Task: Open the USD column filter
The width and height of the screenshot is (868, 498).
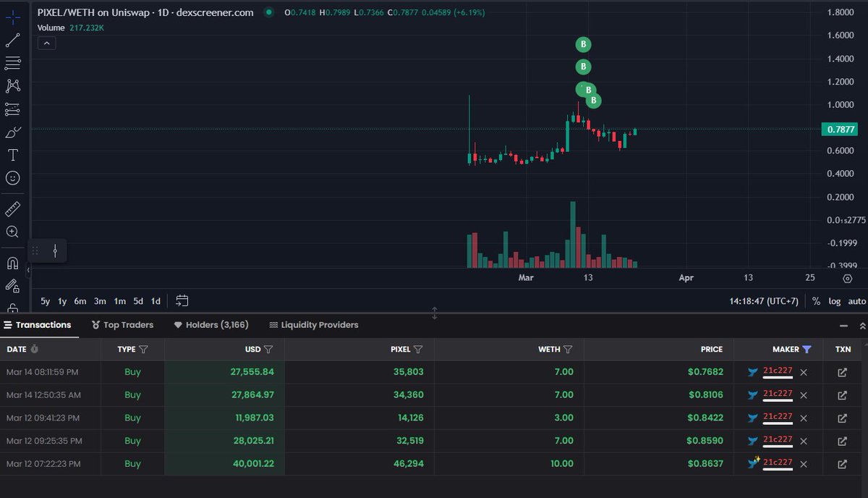Action: (268, 350)
